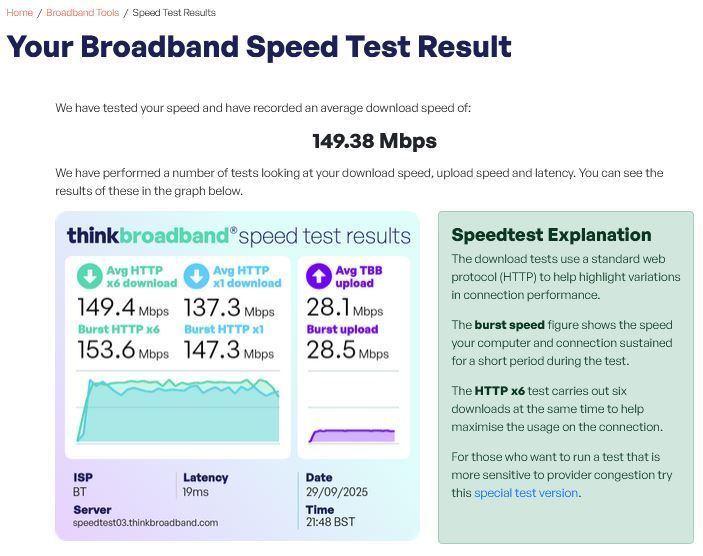
Task: Click the thinkbroadband logo in results card
Action: (152, 235)
